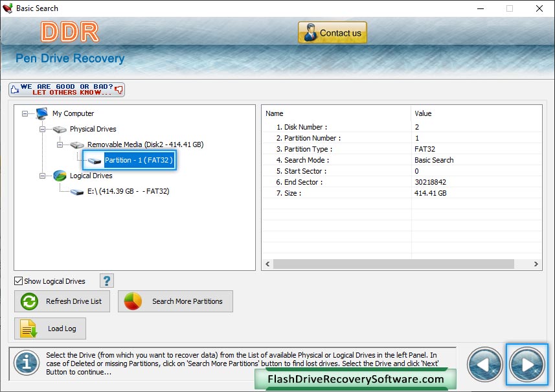Click the '7. Size :' row

click(x=402, y=192)
